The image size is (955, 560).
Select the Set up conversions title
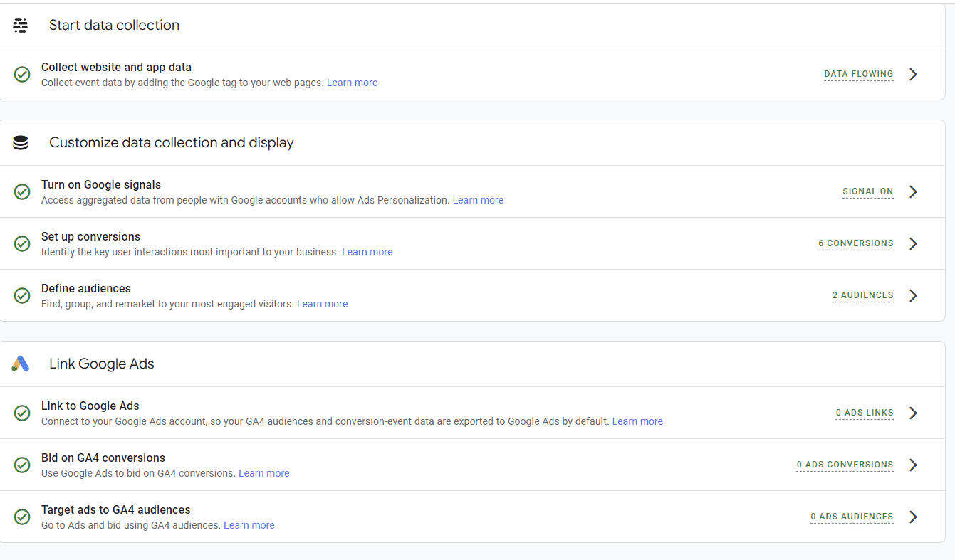tap(90, 236)
